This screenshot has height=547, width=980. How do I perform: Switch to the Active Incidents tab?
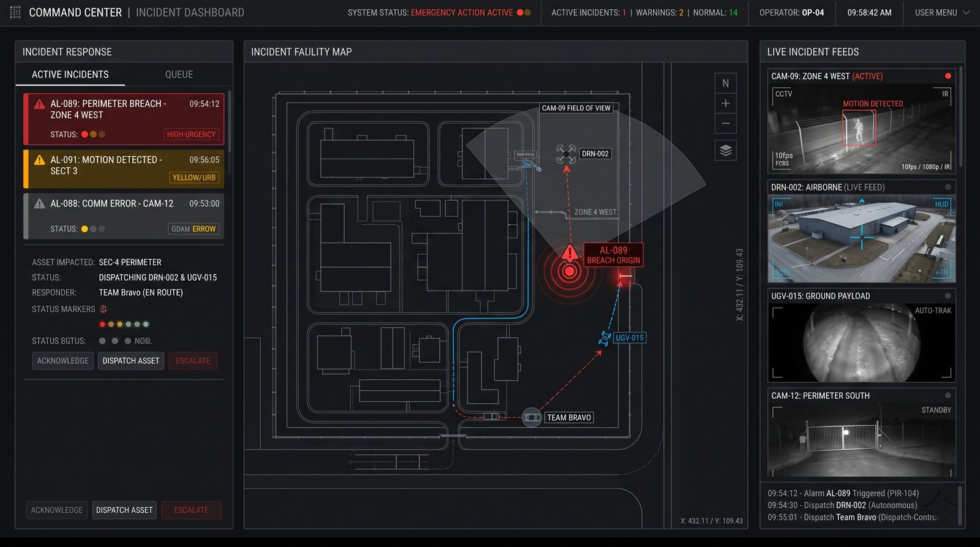[70, 75]
